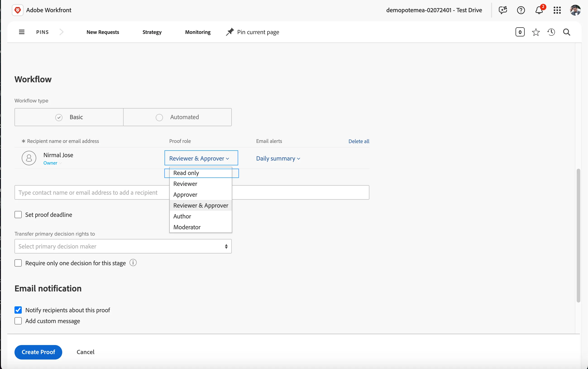The height and width of the screenshot is (369, 588).
Task: Open the New Requests pinned page
Action: (x=103, y=32)
